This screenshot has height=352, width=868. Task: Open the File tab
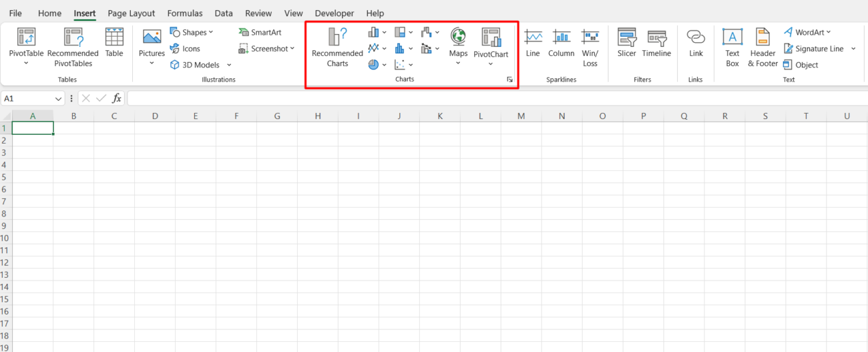[15, 13]
